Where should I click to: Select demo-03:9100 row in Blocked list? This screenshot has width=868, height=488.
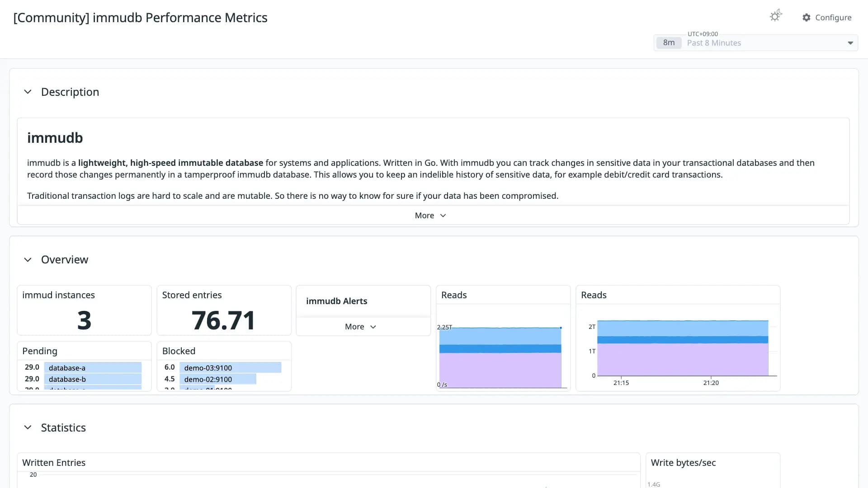[x=223, y=368]
